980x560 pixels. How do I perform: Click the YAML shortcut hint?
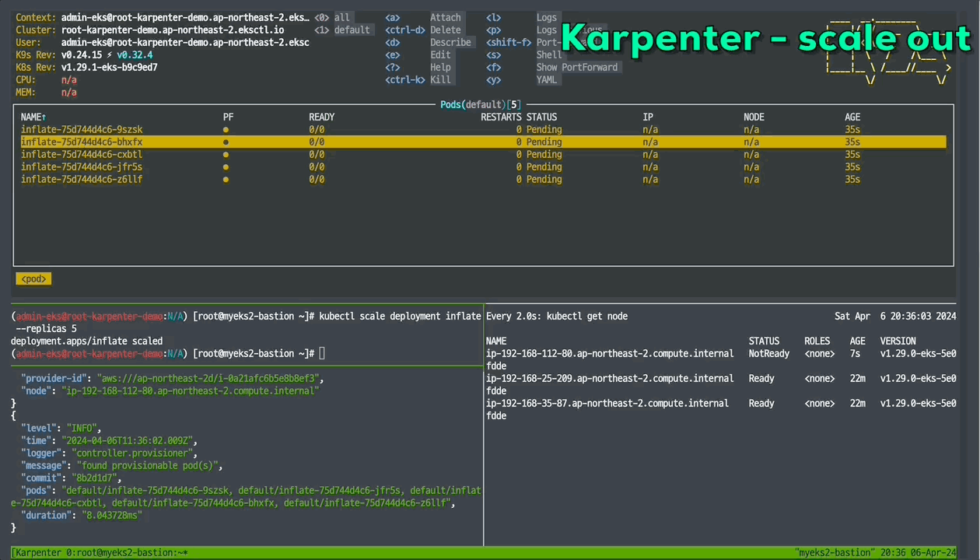[547, 79]
